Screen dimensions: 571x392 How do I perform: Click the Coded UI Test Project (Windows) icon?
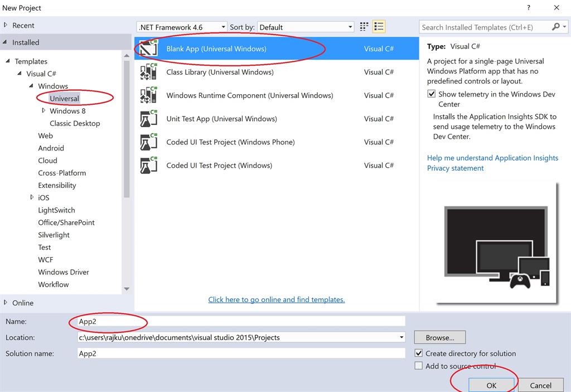(149, 165)
